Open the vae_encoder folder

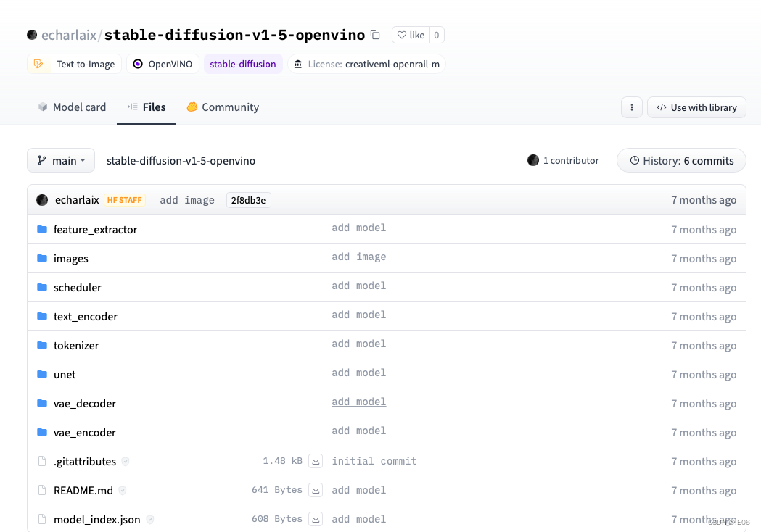click(x=85, y=433)
